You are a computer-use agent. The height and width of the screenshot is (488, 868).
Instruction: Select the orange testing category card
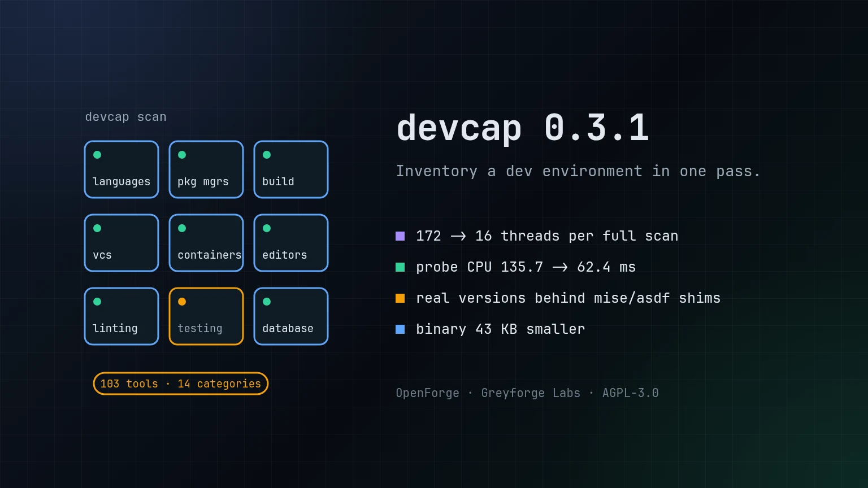206,316
